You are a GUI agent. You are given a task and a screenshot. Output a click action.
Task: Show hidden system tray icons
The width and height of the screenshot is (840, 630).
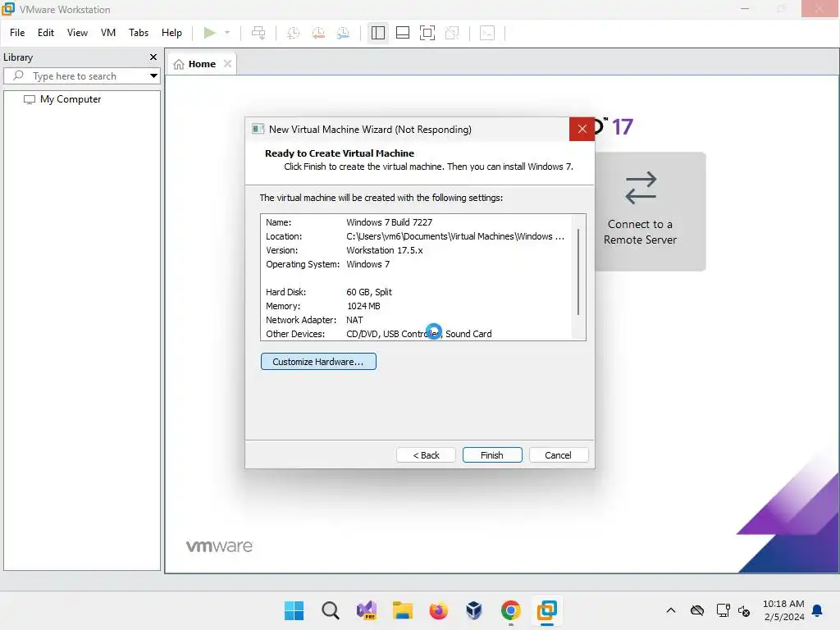[671, 610]
